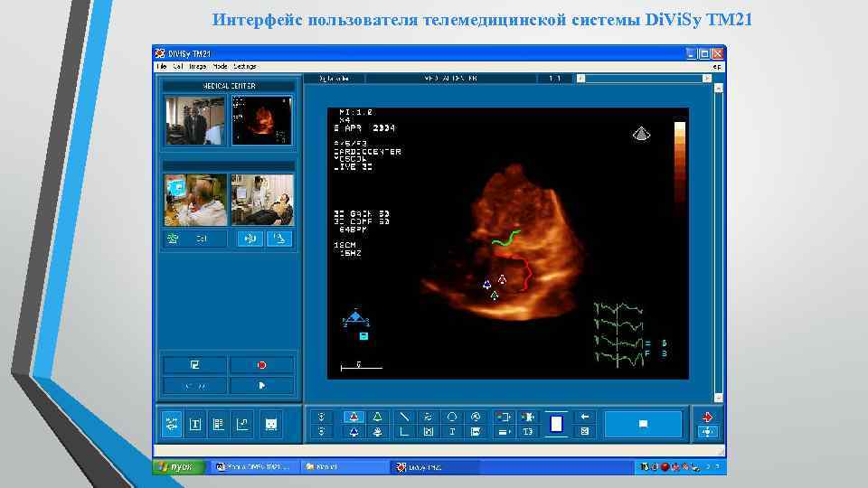Click the large ultrasound heart image
The width and height of the screenshot is (868, 488).
(507, 243)
